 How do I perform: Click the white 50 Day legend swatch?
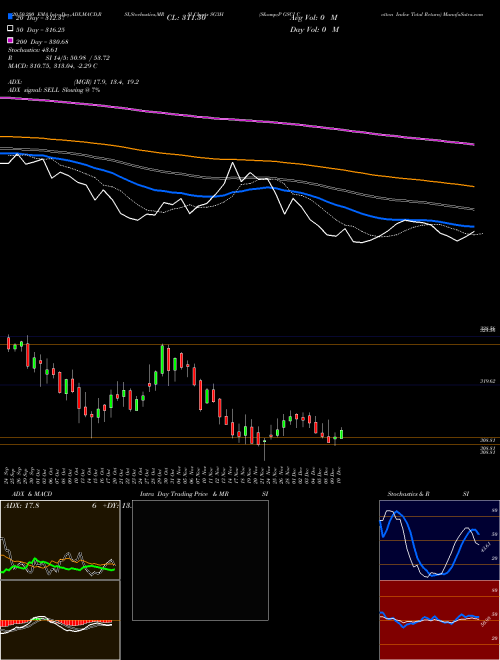pyautogui.click(x=10, y=29)
